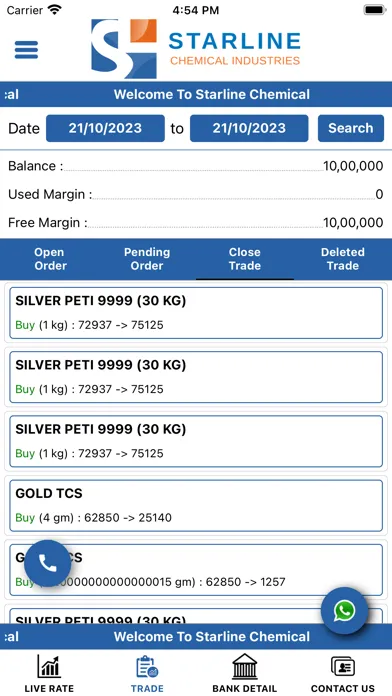
Task: Tap the Starline Chemical Industries logo
Action: (196, 48)
